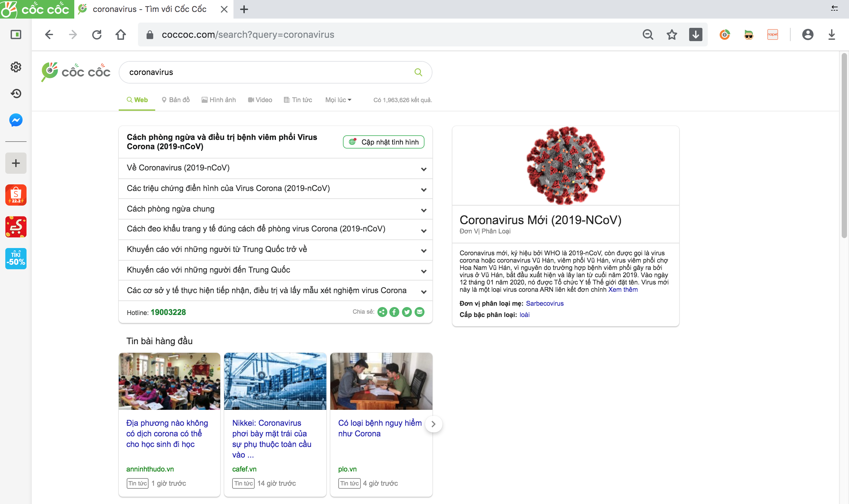Click the green search magnifier icon

[418, 72]
